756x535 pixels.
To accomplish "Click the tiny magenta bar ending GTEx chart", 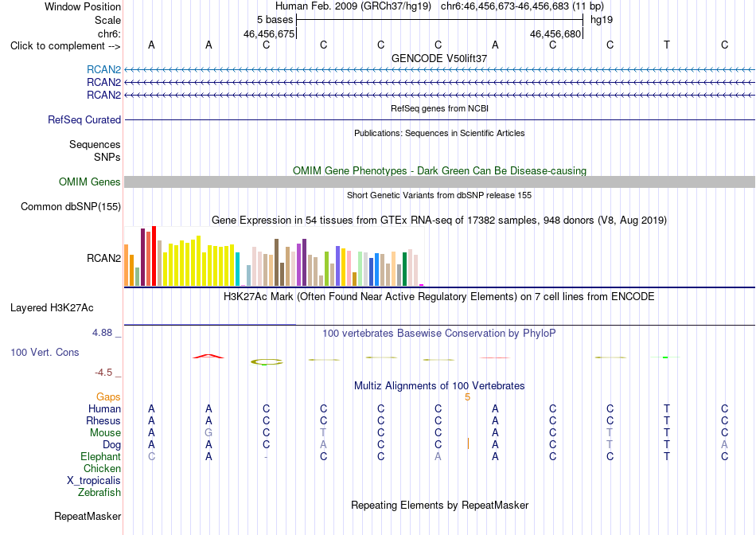I will click(x=422, y=285).
